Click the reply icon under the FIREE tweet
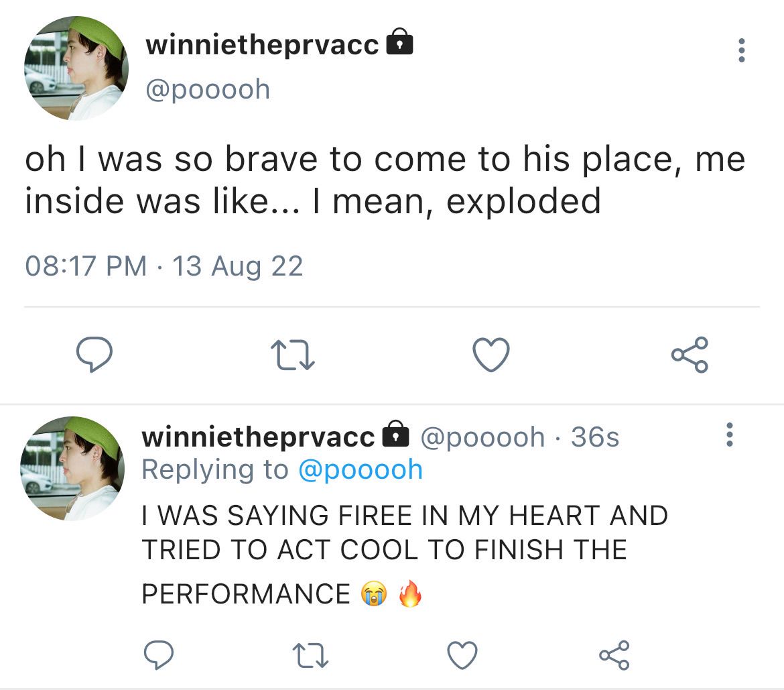 (x=158, y=654)
